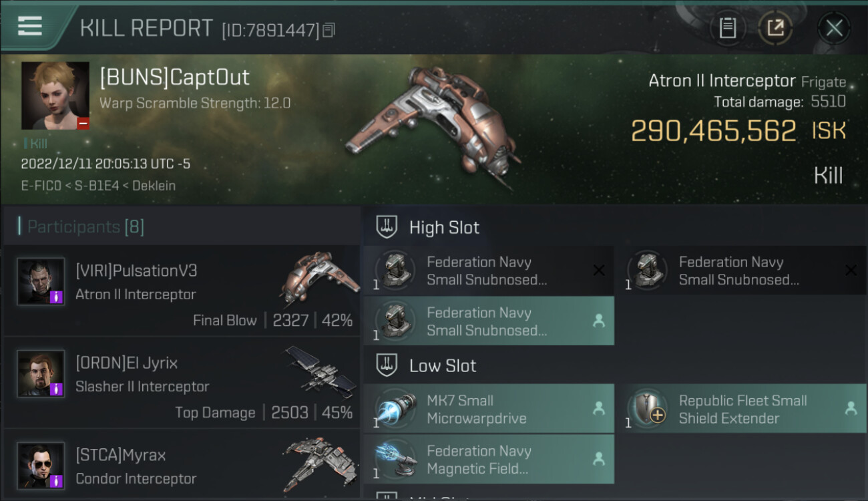Click the E-FIC0 < S-B1E4 < Deklein location link

click(98, 186)
